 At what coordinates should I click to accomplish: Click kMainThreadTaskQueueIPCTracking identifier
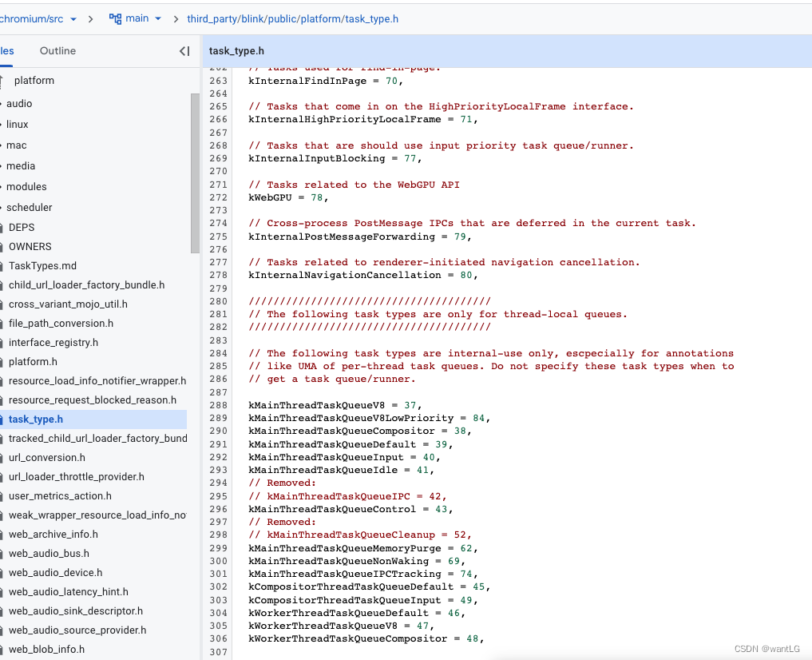tap(344, 574)
